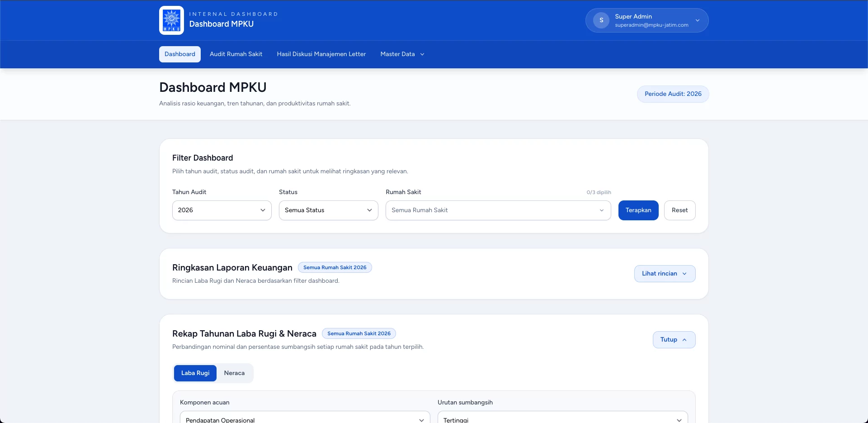Click the Periode Audit: 2026 badge
The height and width of the screenshot is (423, 868).
(x=673, y=94)
